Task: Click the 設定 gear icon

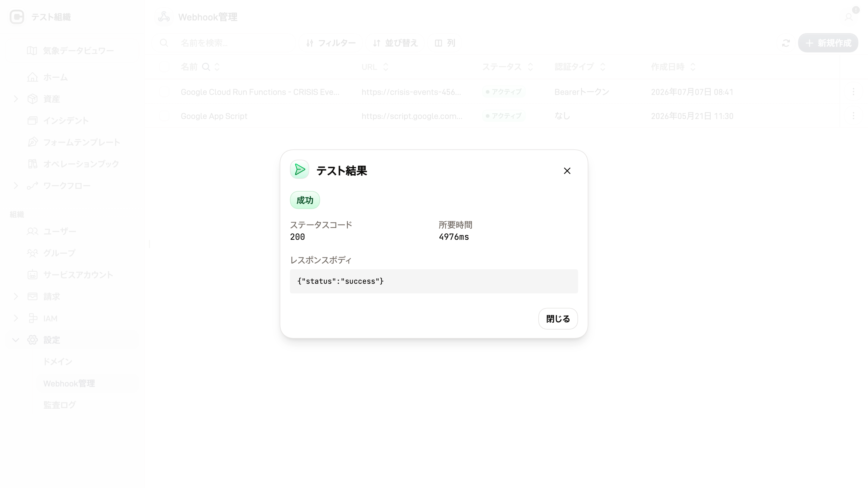Action: 32,340
